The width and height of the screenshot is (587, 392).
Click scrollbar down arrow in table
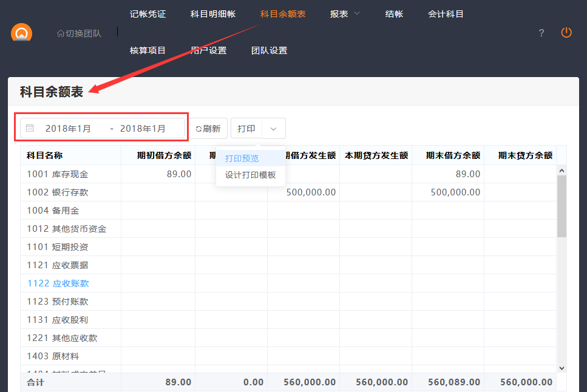(562, 368)
